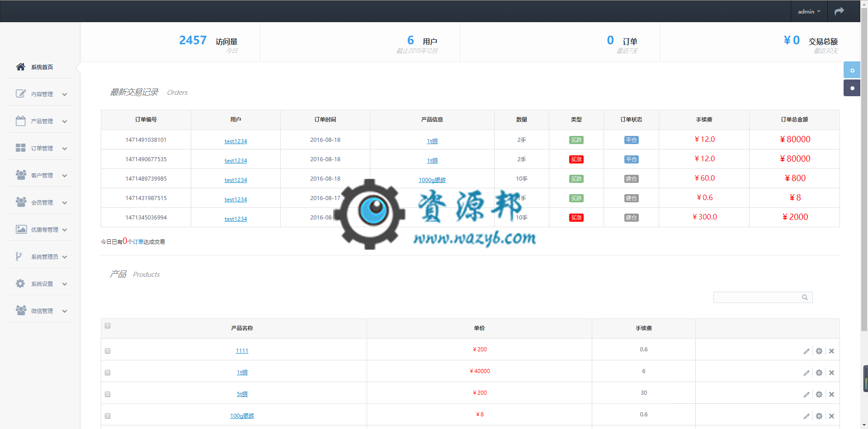Click the red 买涨 tag for order 1471490677535
The height and width of the screenshot is (429, 868).
click(576, 159)
